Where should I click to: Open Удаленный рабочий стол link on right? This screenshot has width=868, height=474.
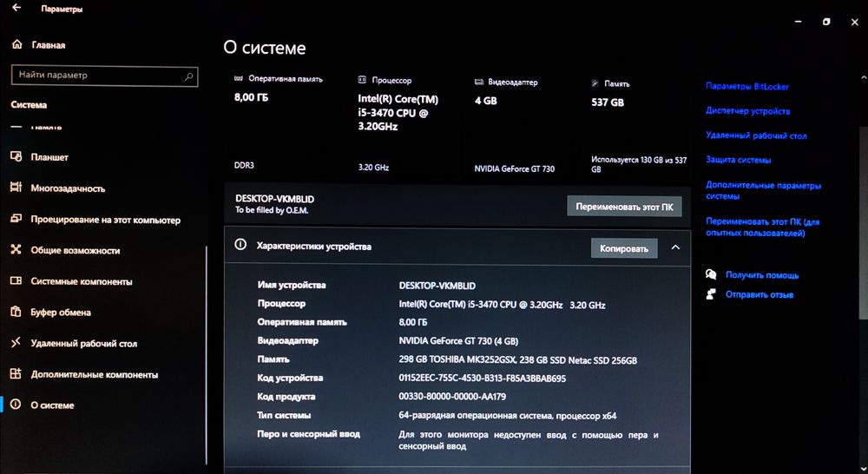[x=756, y=135]
